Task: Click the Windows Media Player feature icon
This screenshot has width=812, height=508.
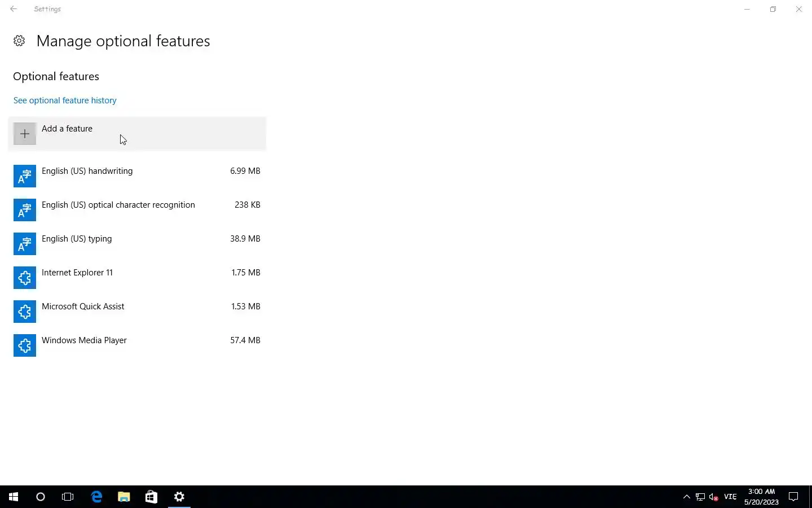Action: [x=25, y=345]
